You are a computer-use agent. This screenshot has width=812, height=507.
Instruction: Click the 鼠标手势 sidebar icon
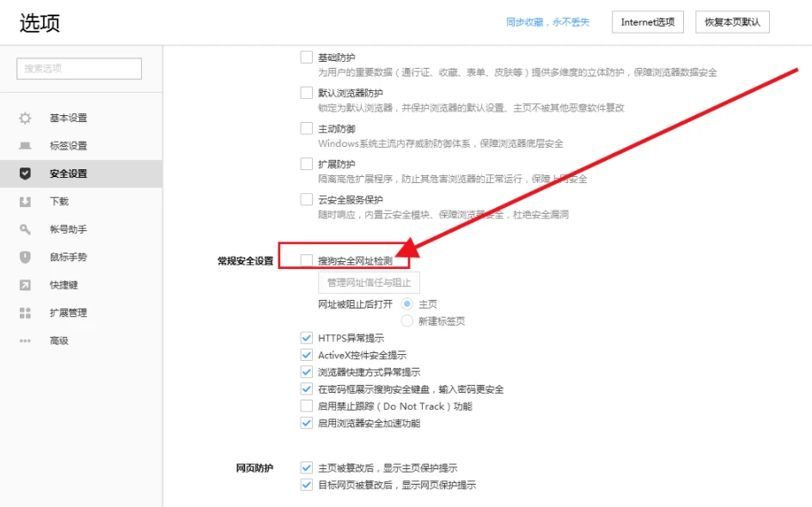click(25, 257)
